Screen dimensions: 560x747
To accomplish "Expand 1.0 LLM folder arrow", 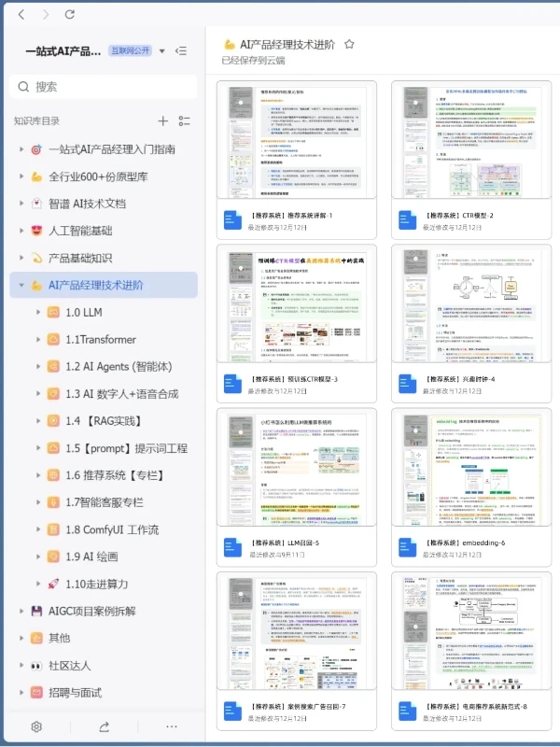I will click(38, 313).
